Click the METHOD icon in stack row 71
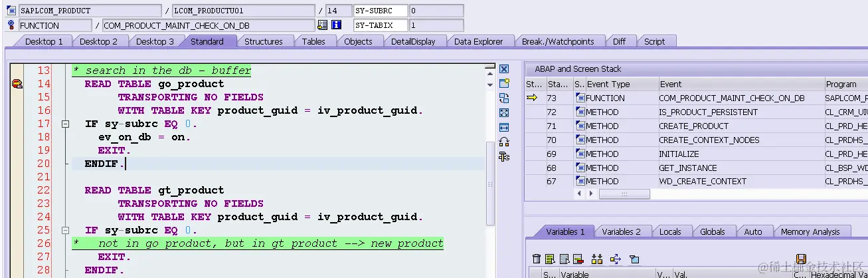 pyautogui.click(x=580, y=126)
